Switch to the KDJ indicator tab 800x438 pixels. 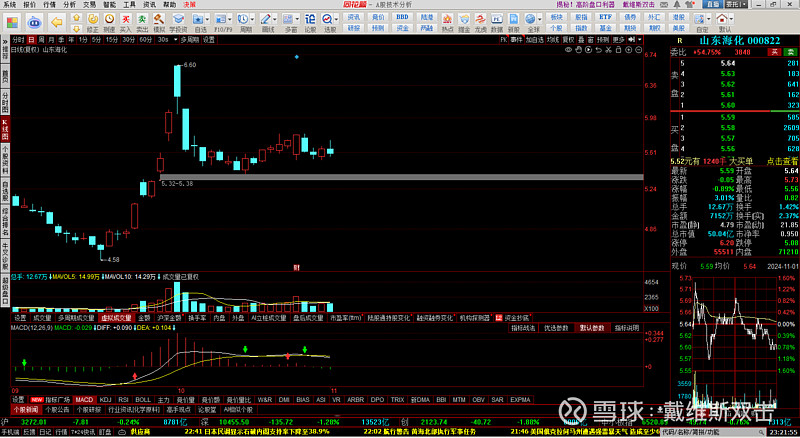pyautogui.click(x=105, y=400)
